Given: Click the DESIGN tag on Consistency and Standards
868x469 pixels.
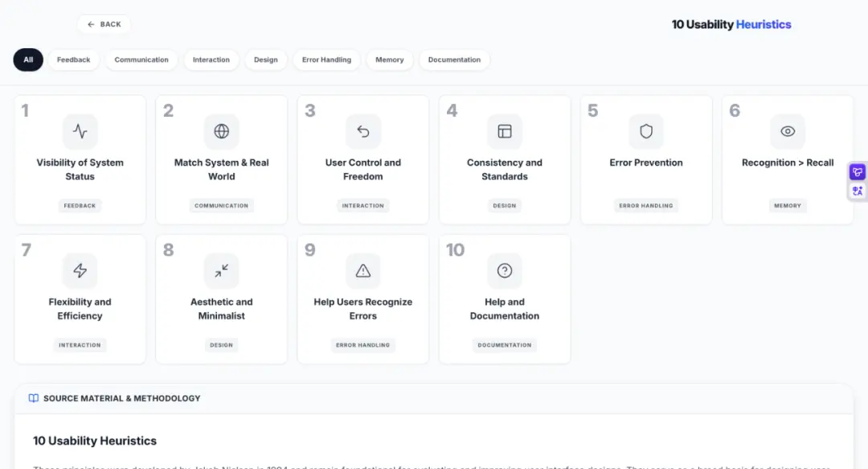Looking at the screenshot, I should [505, 206].
